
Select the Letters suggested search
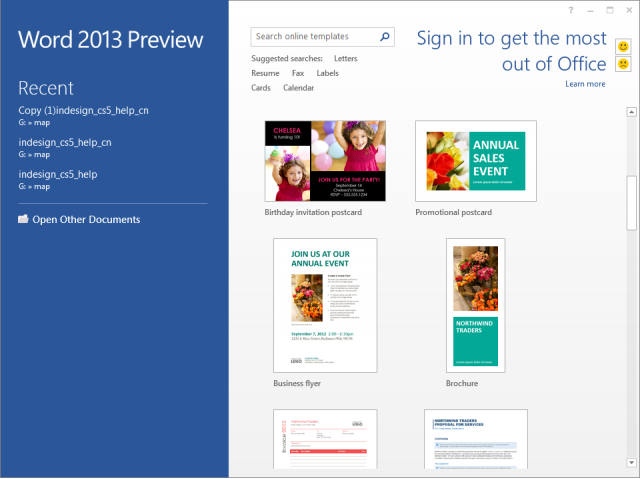pyautogui.click(x=345, y=59)
